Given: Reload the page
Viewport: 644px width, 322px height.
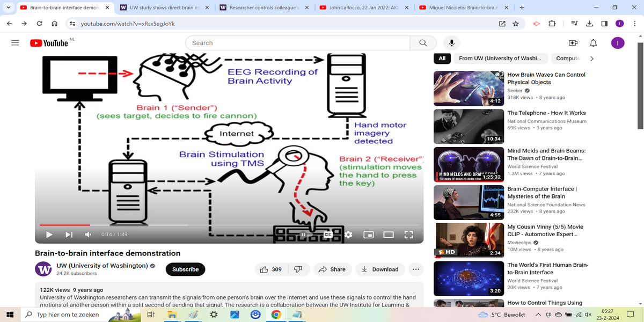Looking at the screenshot, I should point(39,24).
